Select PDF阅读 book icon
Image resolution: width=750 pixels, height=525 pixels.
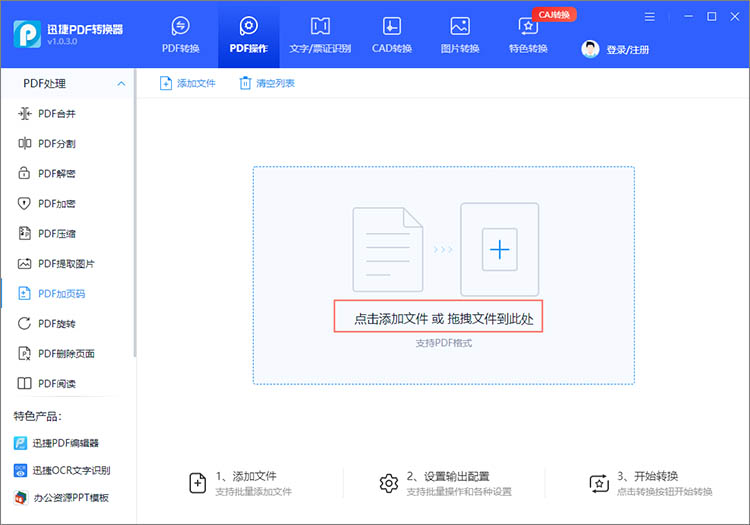point(24,383)
